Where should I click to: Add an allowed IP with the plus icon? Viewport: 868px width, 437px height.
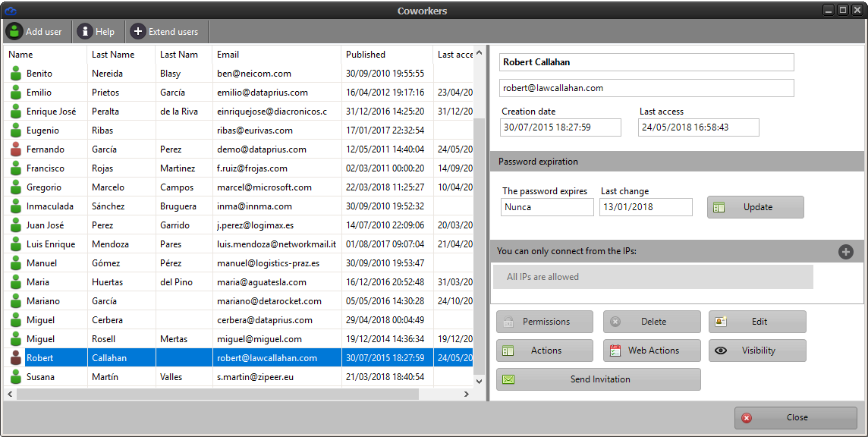tap(845, 252)
